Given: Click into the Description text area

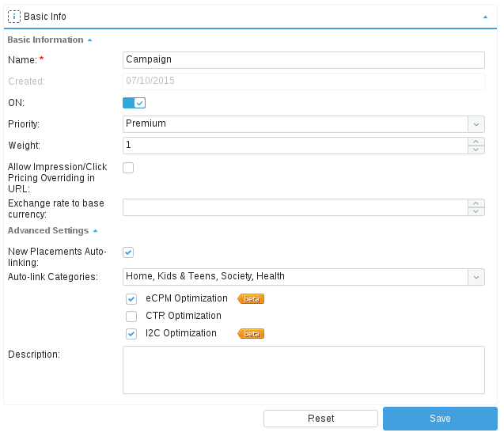Looking at the screenshot, I should (304, 370).
